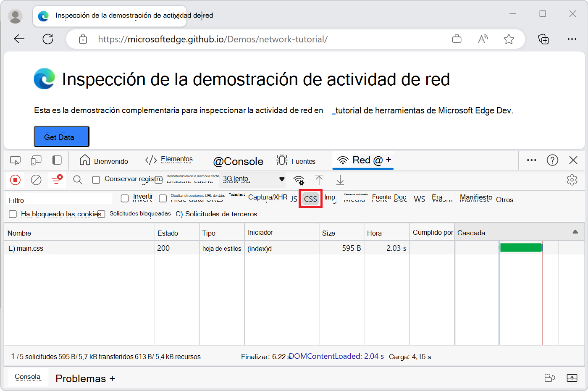
Task: Open the more tools menu in DevTools
Action: coord(531,160)
